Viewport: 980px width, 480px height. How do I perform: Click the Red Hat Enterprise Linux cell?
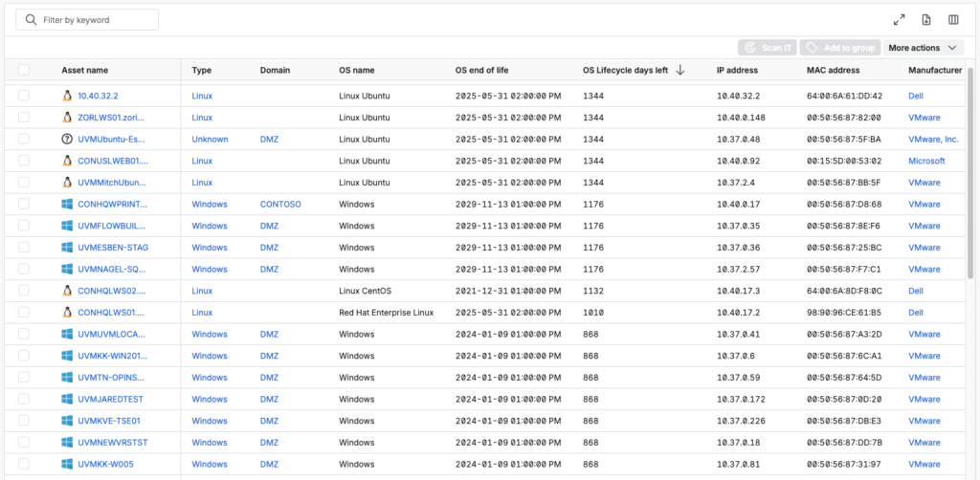tap(387, 312)
